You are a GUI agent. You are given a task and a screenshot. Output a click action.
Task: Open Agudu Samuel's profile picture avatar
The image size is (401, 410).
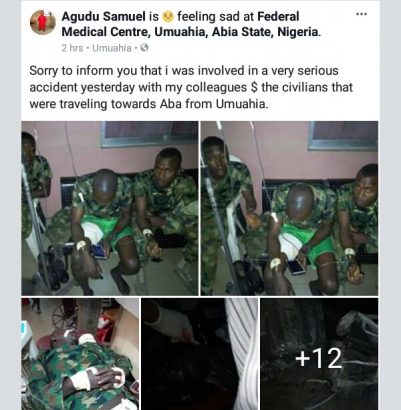(x=43, y=22)
